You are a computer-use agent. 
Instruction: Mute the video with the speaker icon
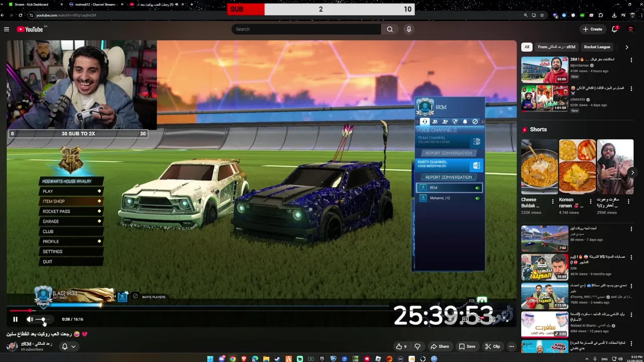click(30, 319)
